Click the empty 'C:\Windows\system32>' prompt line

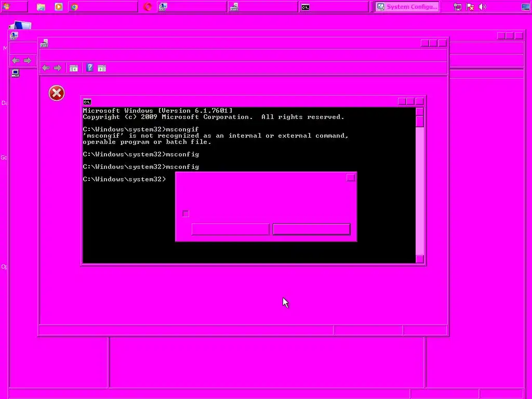(125, 179)
